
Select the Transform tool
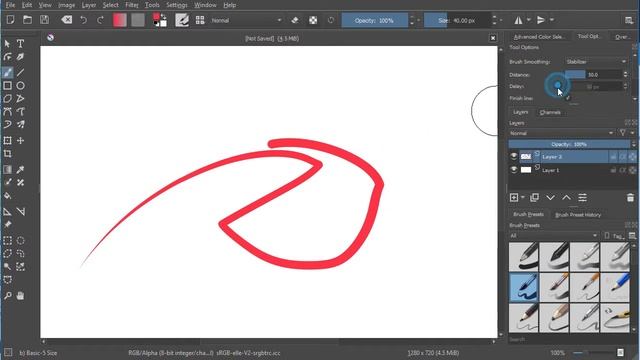pos(7,140)
